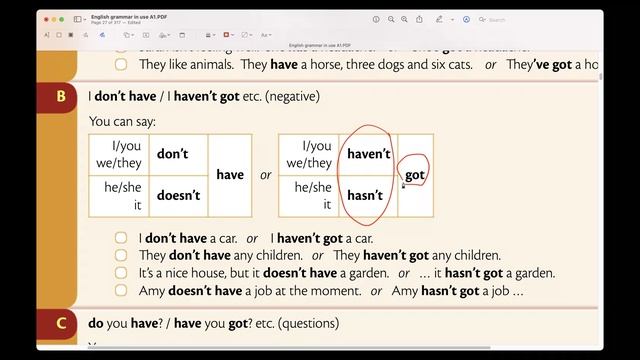Click the 'I/you we/they' cell in the 'have' table
Screen dimensions: 640x360
coord(119,154)
